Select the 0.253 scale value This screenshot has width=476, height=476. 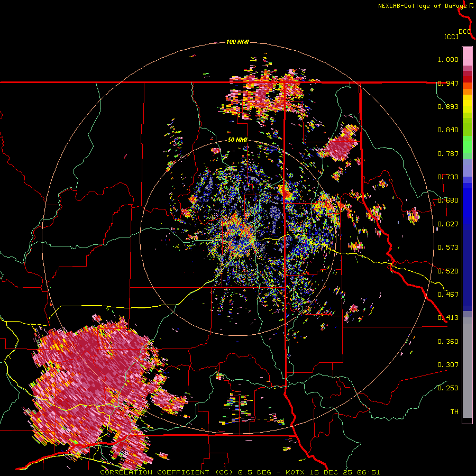point(448,388)
